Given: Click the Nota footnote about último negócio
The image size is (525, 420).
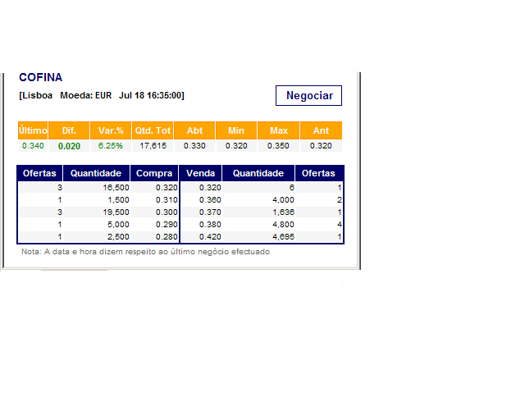Looking at the screenshot, I should coord(146,252).
